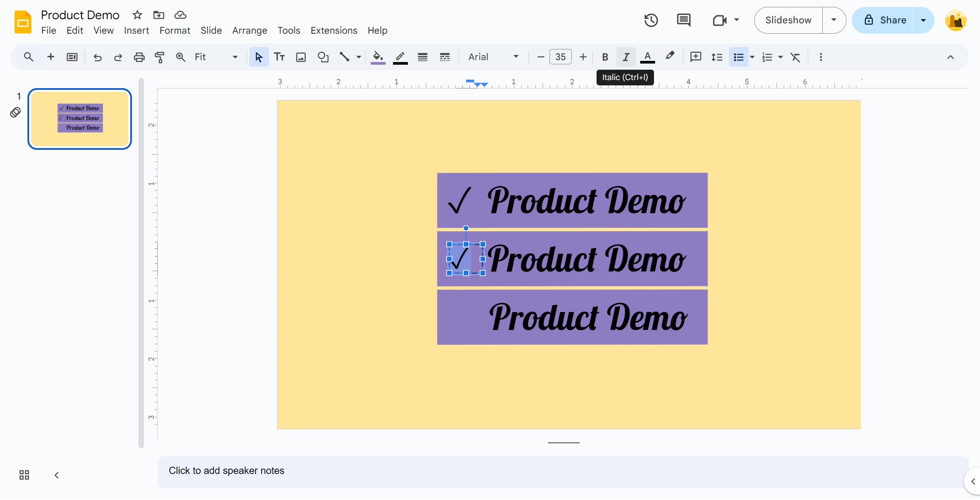
Task: Open the zoom level Fit dropdown
Action: tap(216, 57)
